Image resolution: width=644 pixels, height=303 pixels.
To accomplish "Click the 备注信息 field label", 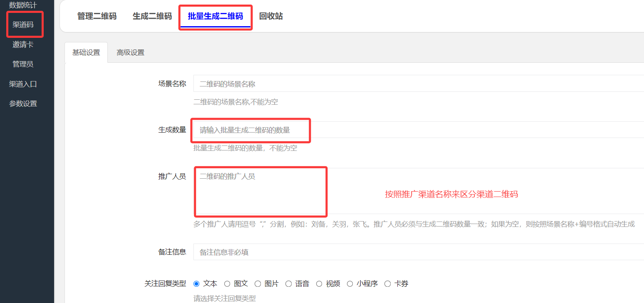I will [172, 252].
